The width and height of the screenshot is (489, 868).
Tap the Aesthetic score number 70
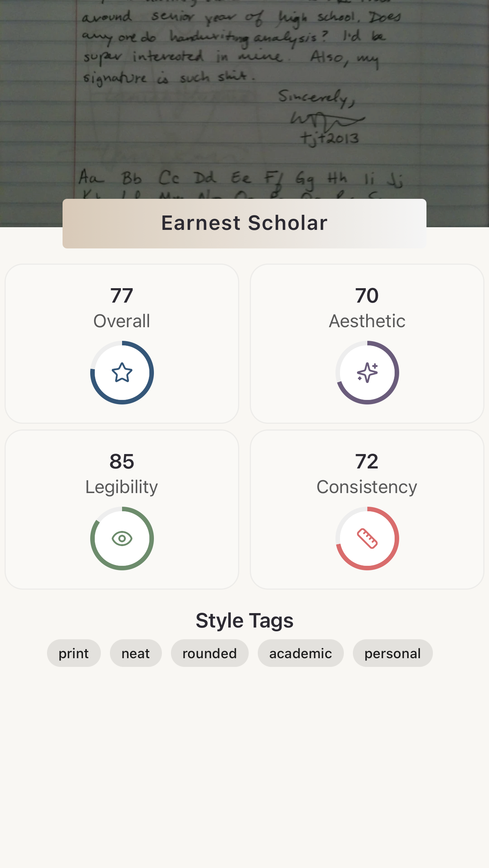[367, 295]
